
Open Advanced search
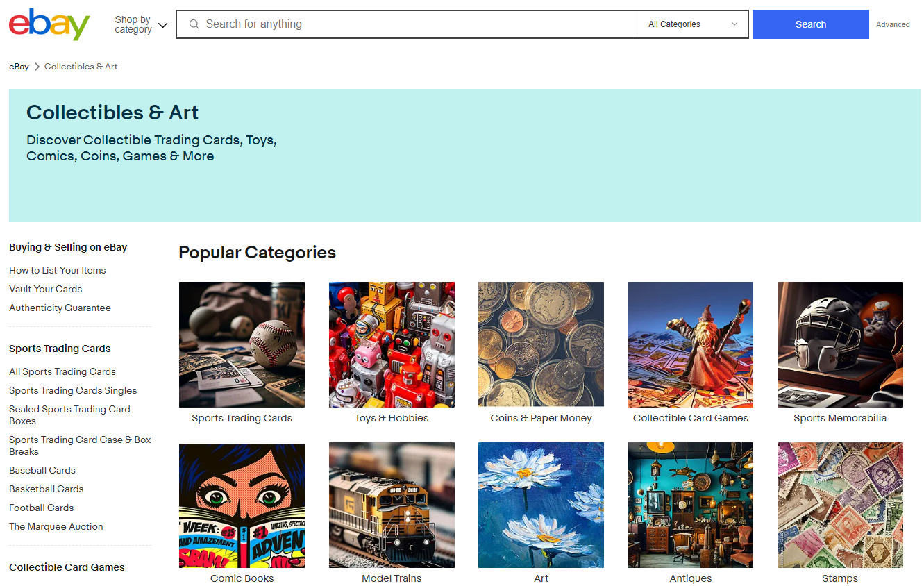893,24
